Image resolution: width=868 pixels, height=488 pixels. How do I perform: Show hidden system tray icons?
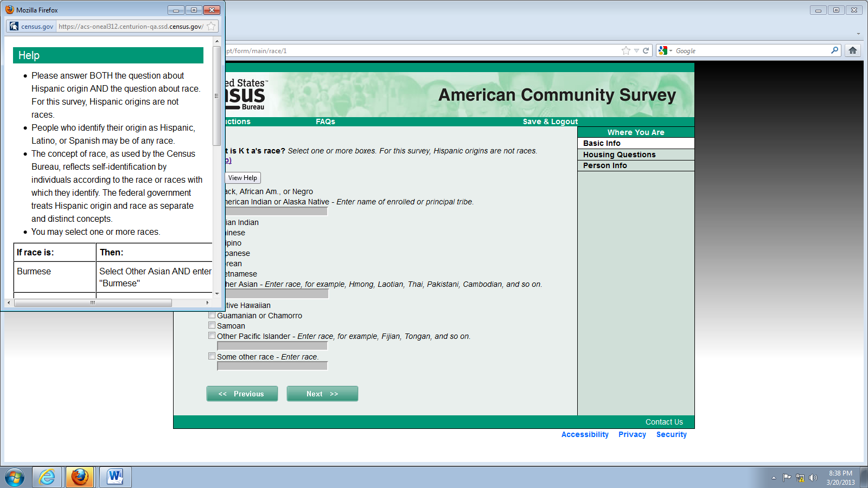click(x=774, y=478)
